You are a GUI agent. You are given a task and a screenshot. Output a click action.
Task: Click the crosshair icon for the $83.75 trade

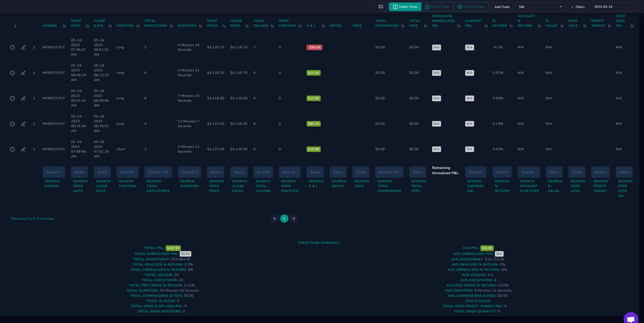(x=12, y=124)
